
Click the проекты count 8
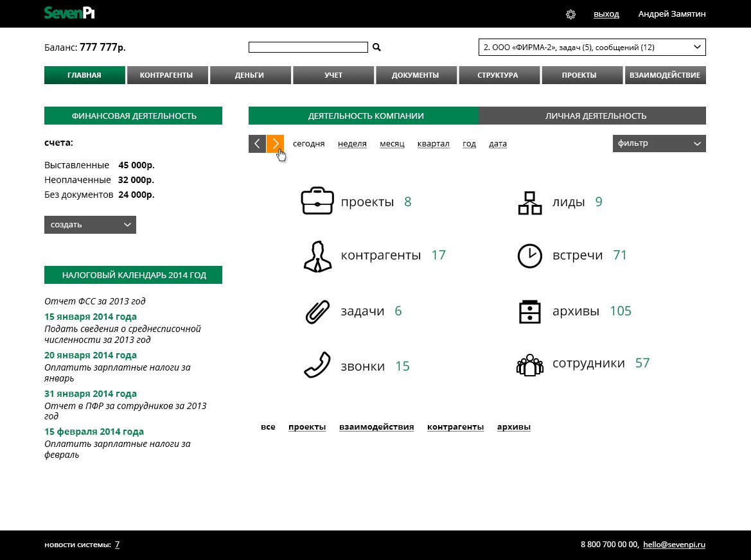coord(407,202)
